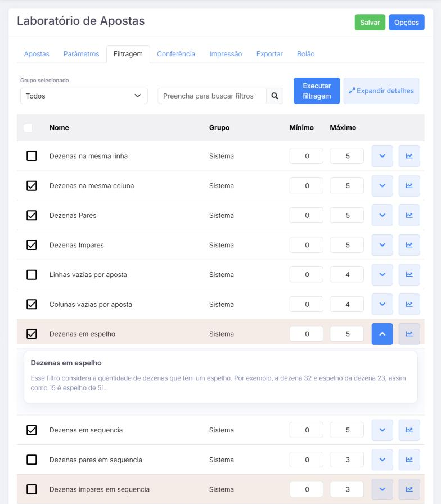
Task: Edit Máximo value of Linhas vazias por aposta
Action: tap(346, 274)
